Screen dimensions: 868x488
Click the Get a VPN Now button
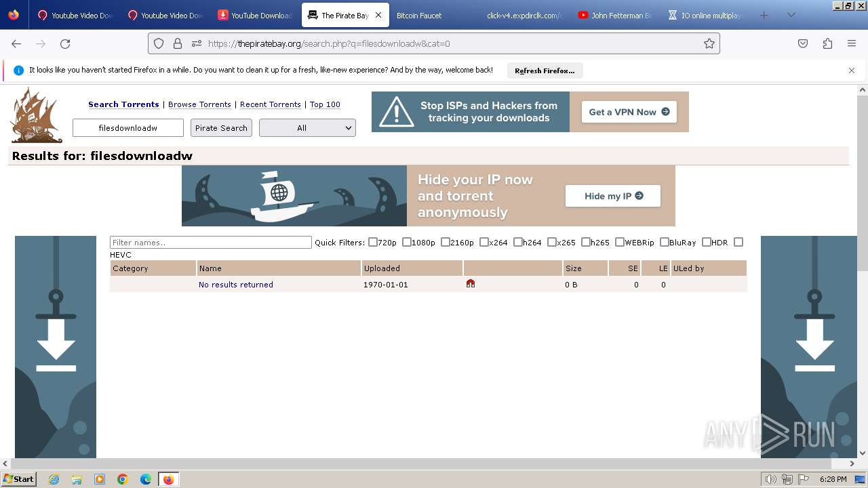629,112
